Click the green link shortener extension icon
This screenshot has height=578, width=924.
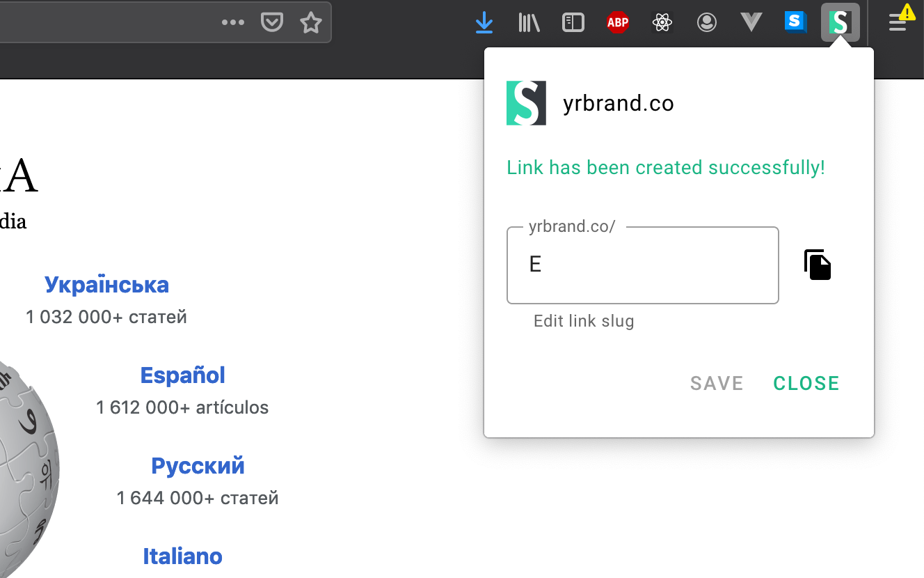(840, 22)
